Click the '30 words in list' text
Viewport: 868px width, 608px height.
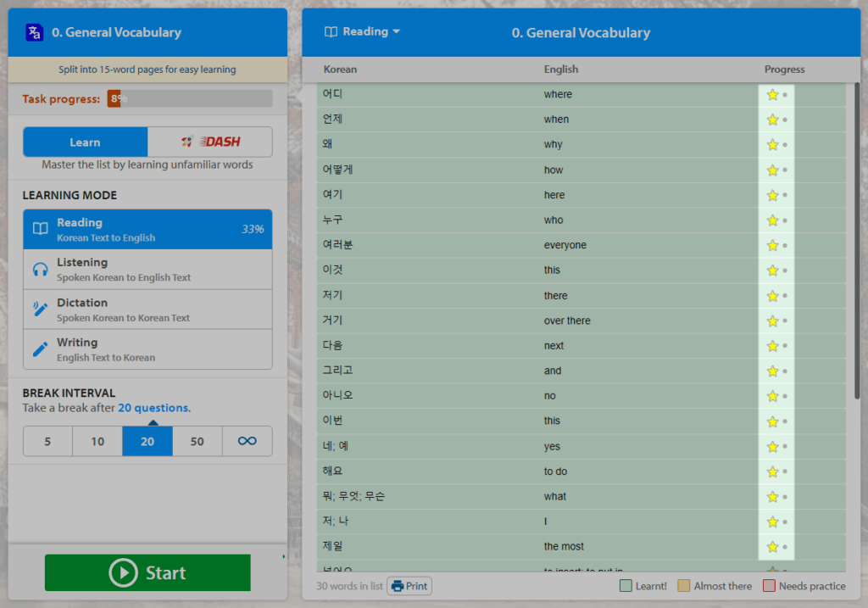pos(349,586)
